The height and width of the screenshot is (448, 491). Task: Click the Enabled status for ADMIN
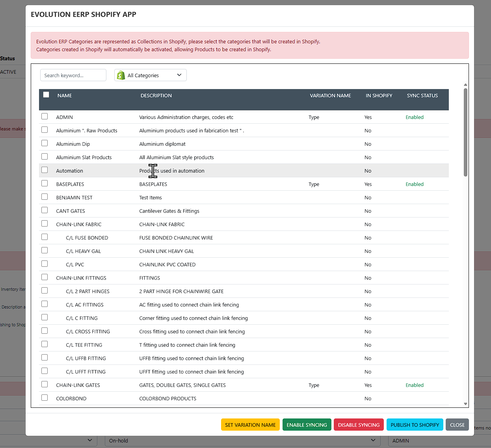pos(415,117)
